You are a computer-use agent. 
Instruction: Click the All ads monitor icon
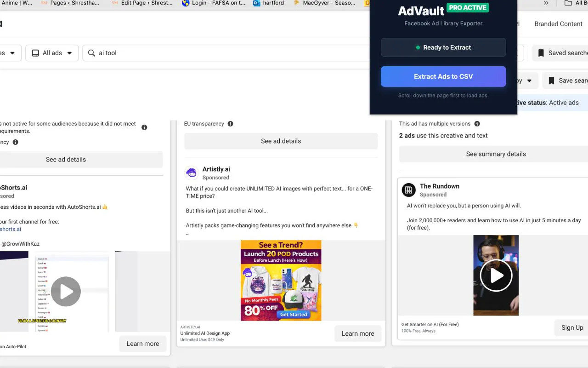point(35,53)
